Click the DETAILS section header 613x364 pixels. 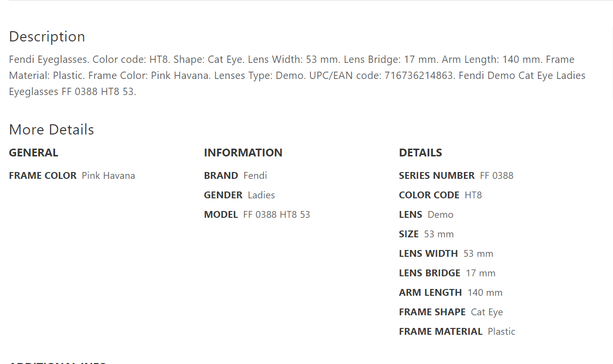[x=420, y=153]
